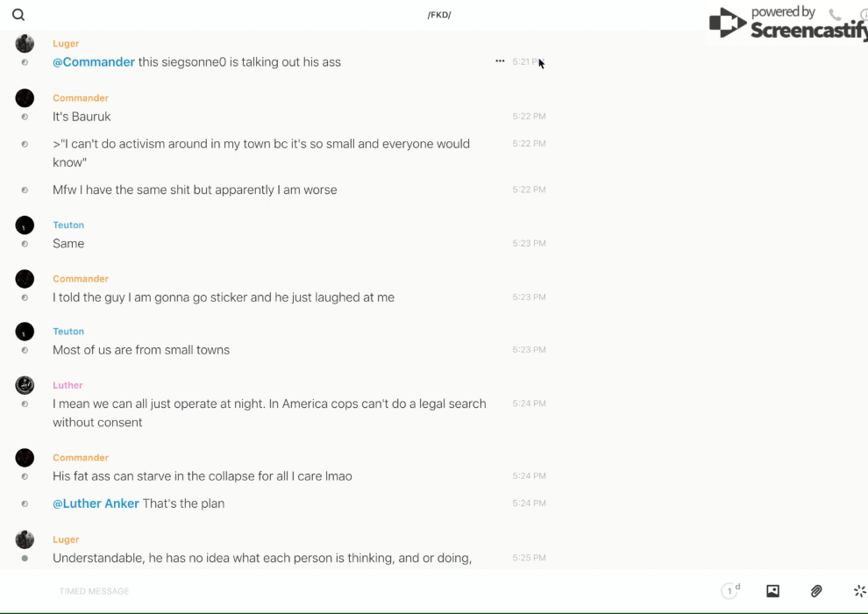Start a voice call via phone icon
This screenshot has width=868, height=614.
[835, 15]
